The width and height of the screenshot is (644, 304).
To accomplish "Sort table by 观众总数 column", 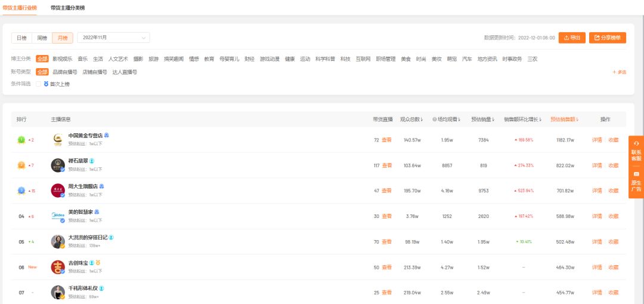I will tap(411, 119).
